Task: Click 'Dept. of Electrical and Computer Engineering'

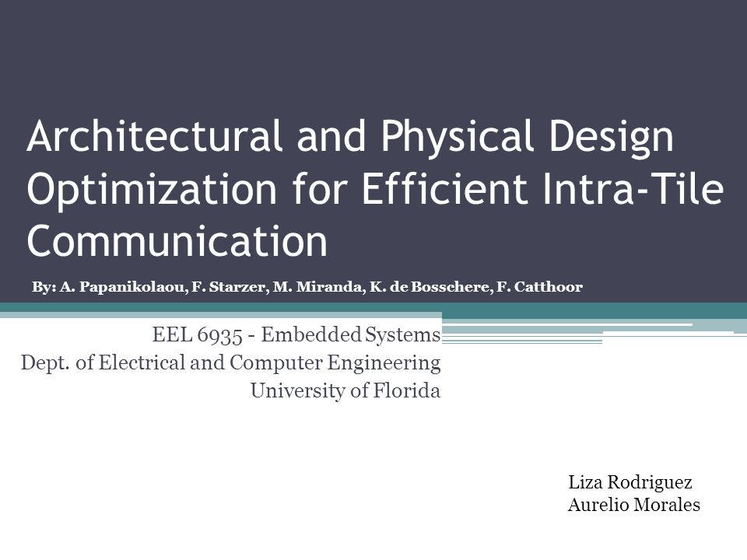Action: (x=230, y=363)
